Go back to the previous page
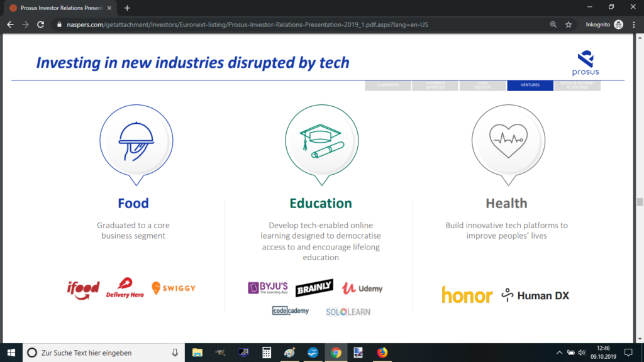644x362 pixels. [10, 25]
